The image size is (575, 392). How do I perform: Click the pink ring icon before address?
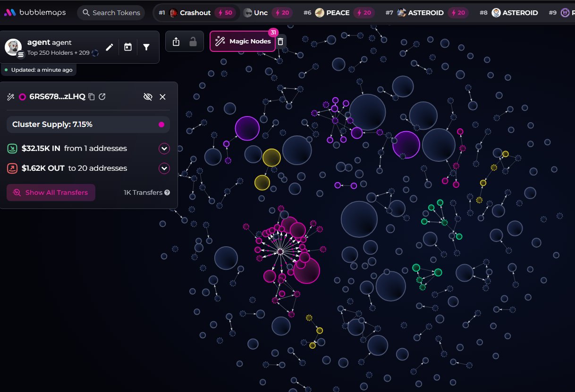[22, 97]
